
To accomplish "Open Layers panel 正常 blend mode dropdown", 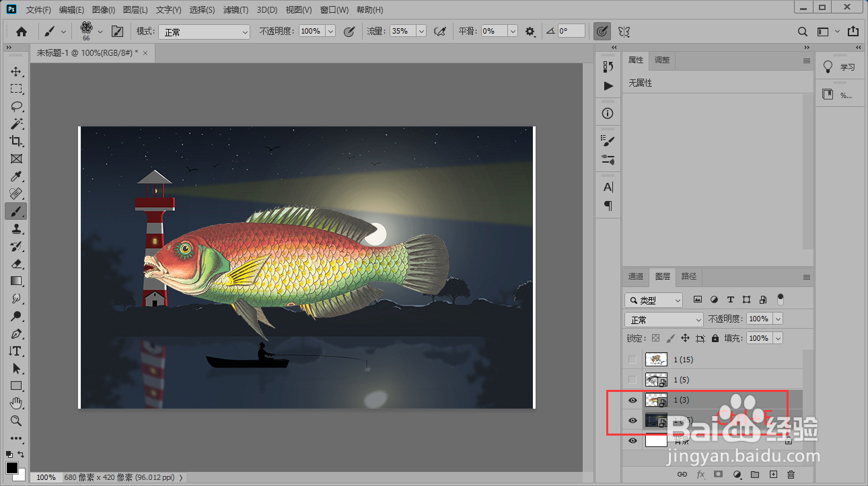I will tap(664, 319).
